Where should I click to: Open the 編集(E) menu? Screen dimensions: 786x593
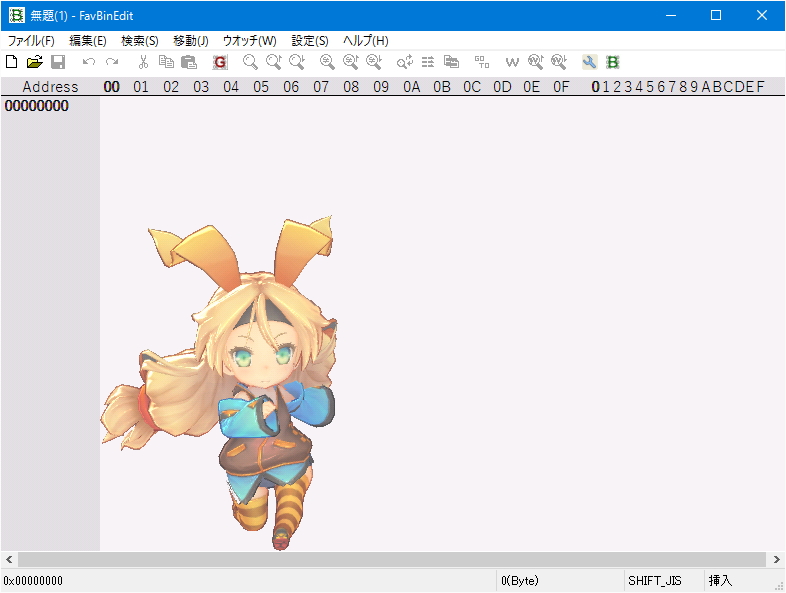(88, 41)
